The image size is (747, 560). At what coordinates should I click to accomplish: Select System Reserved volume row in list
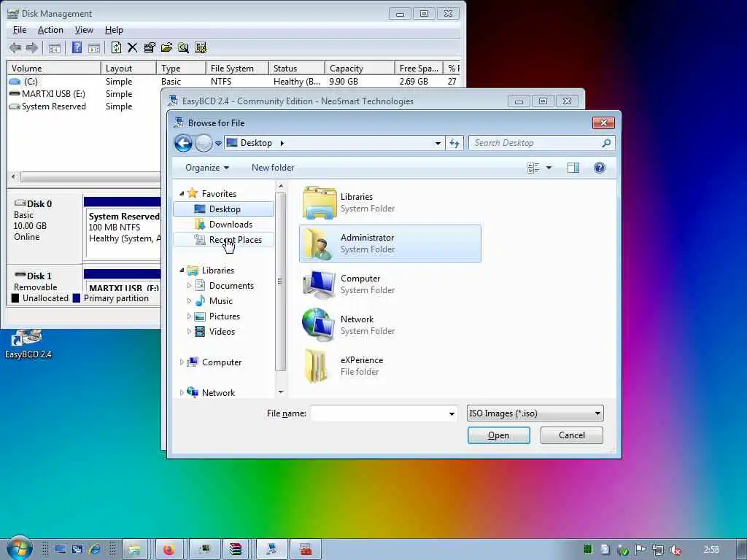point(84,106)
